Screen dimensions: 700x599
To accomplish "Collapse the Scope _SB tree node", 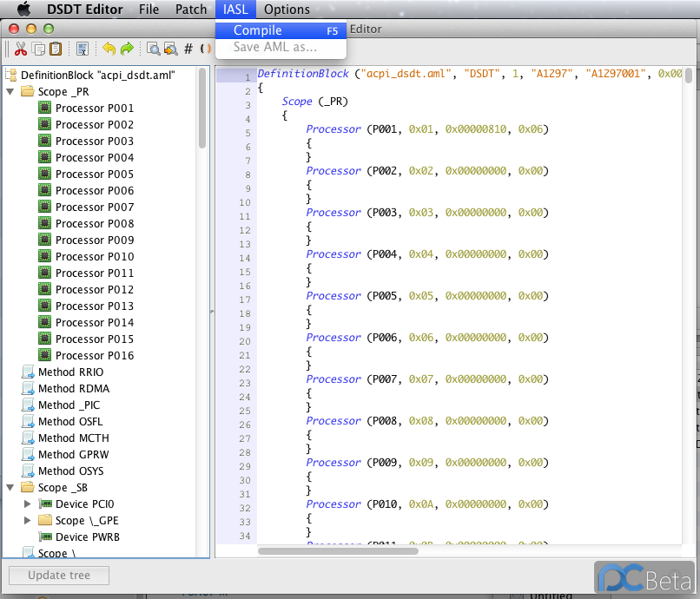I will (x=10, y=488).
